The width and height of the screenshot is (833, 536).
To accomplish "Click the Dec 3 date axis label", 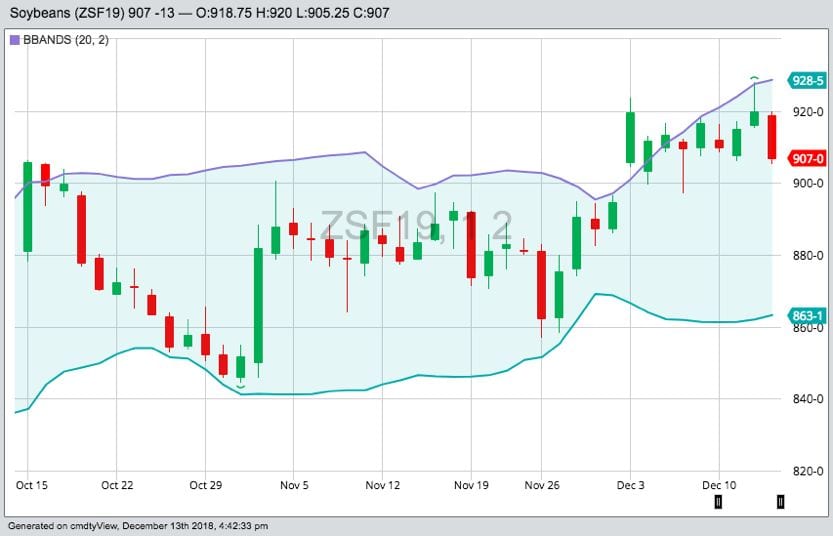I will 630,485.
